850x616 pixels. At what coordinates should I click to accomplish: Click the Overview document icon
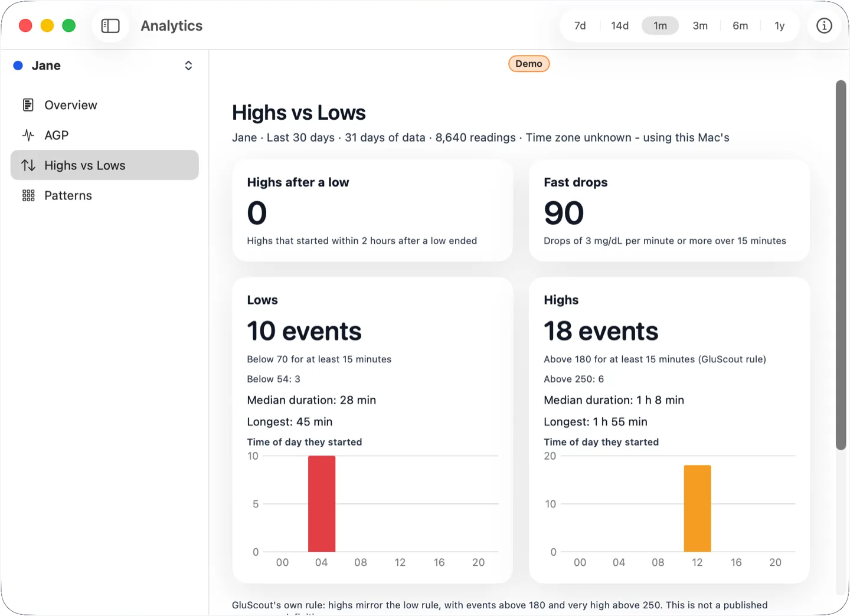coord(28,105)
